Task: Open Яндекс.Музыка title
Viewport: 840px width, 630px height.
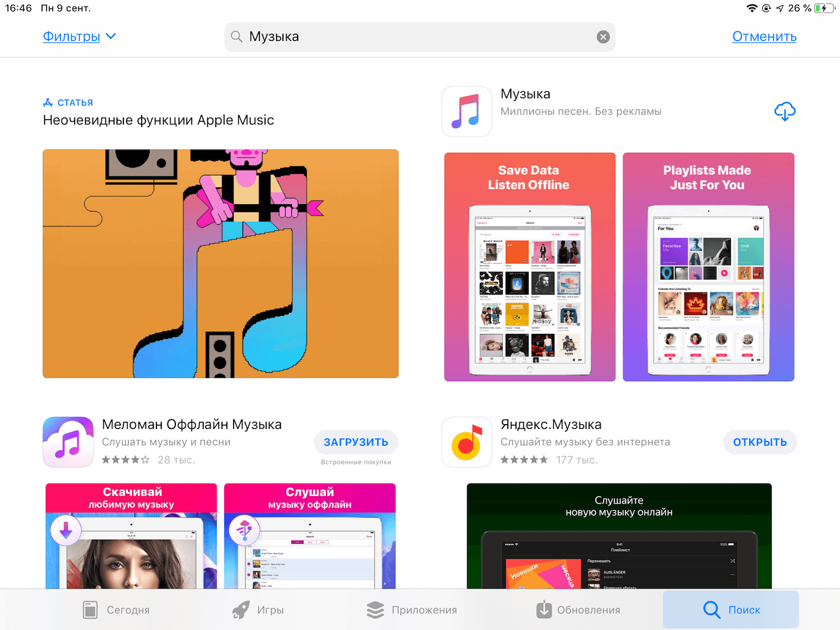Action: point(551,424)
